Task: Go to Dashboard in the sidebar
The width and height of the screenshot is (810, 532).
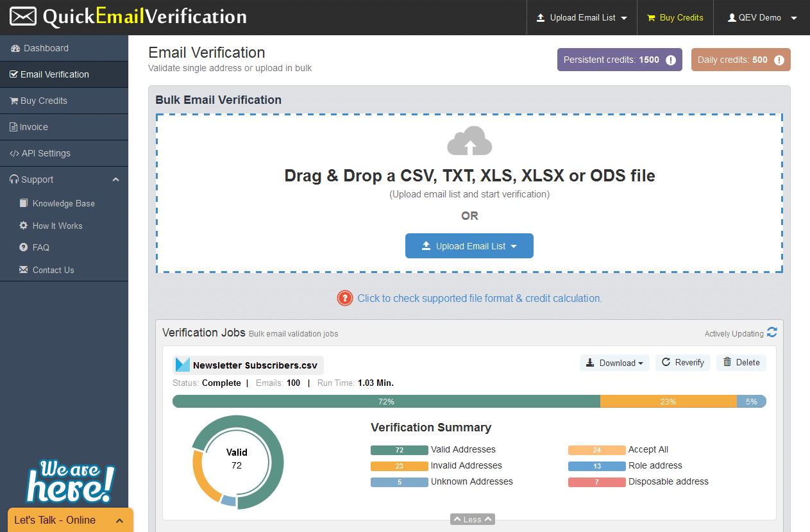Action: coord(64,48)
